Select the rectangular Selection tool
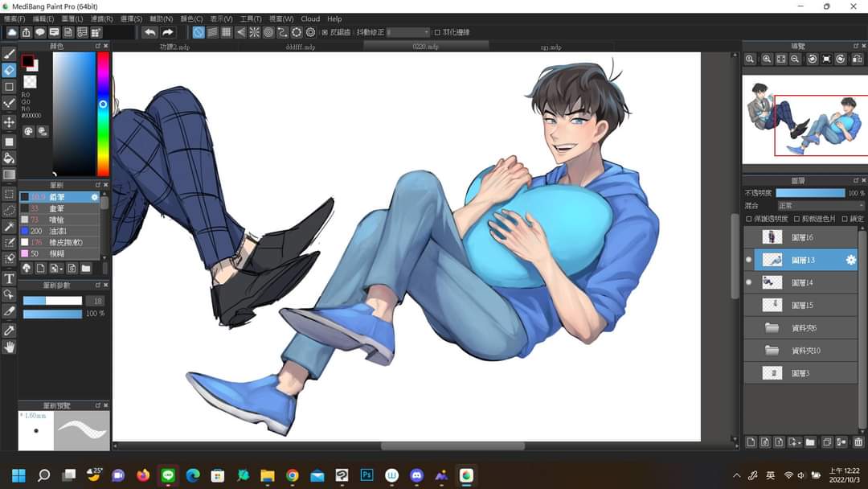868x489 pixels. [x=9, y=195]
